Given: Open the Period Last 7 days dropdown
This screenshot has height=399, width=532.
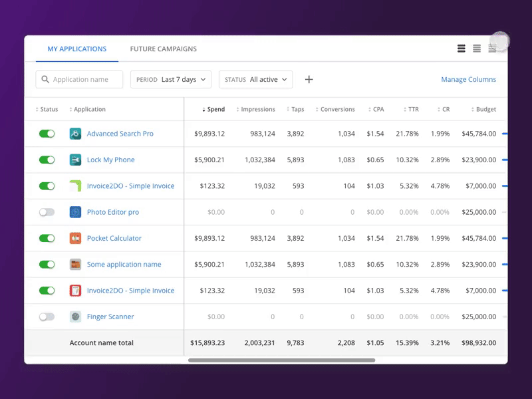Looking at the screenshot, I should 171,80.
